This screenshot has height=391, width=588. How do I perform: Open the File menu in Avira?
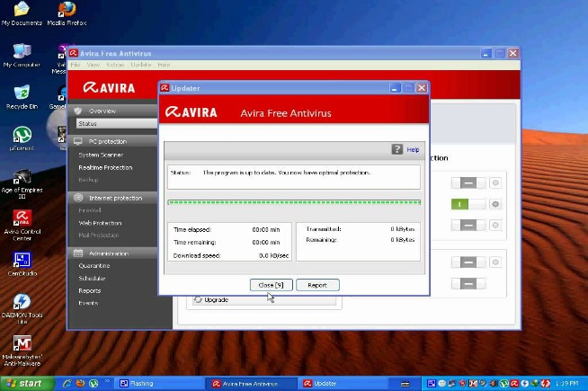[x=76, y=65]
